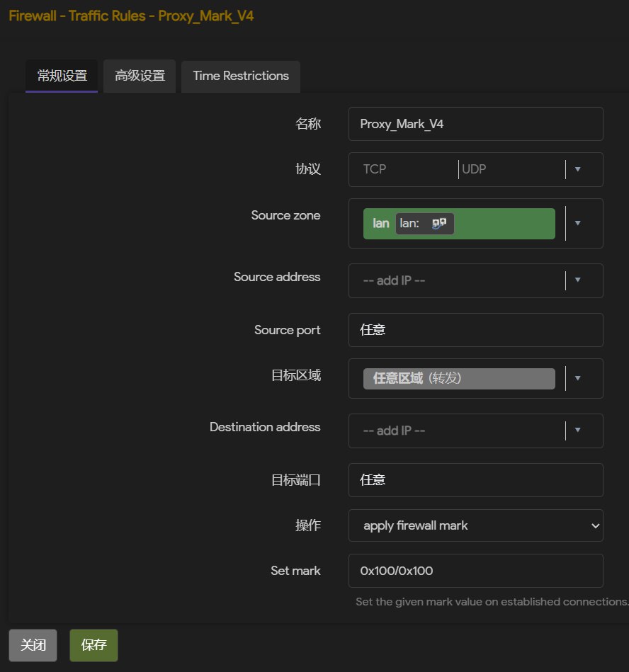Open the Source zone dropdown arrow
Image resolution: width=629 pixels, height=672 pixels.
click(x=577, y=223)
